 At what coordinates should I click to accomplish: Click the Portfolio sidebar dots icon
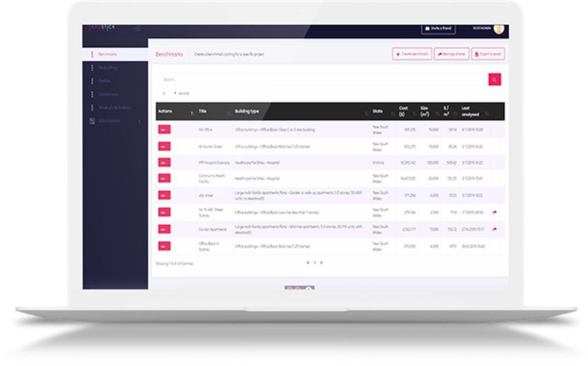point(92,81)
